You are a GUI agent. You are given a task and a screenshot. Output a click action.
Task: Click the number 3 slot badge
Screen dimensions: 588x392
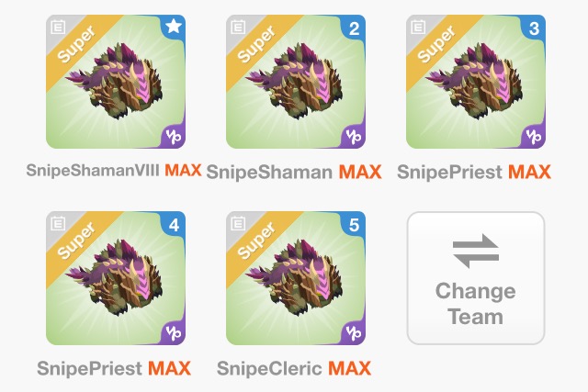coord(534,28)
